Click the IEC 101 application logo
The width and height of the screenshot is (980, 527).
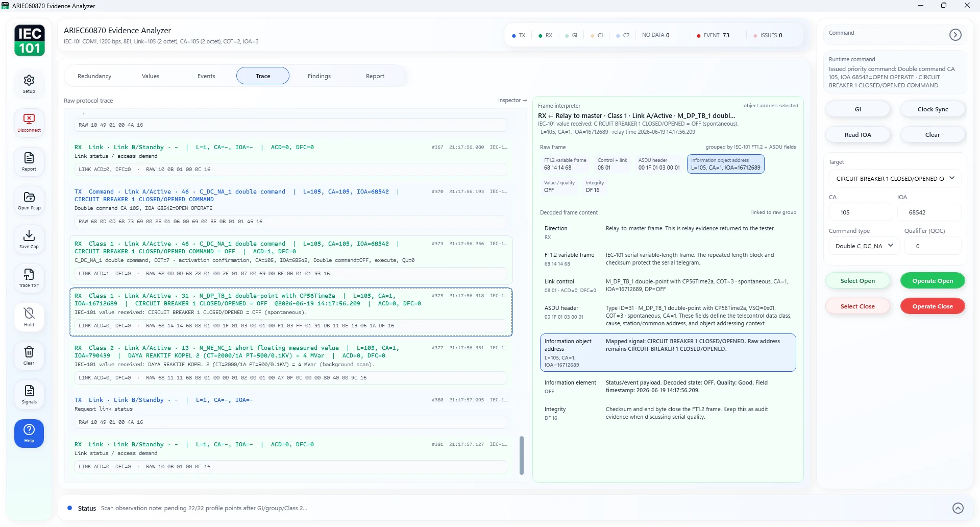[x=30, y=40]
